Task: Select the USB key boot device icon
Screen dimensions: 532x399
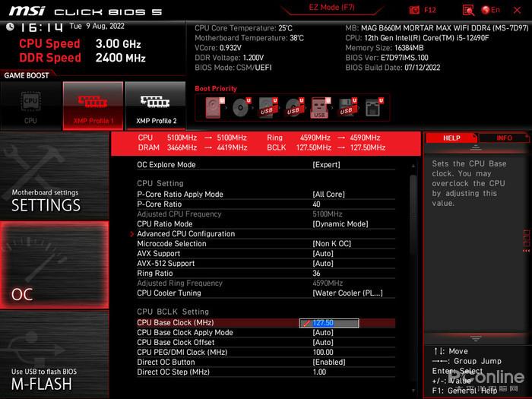Action: (321, 108)
